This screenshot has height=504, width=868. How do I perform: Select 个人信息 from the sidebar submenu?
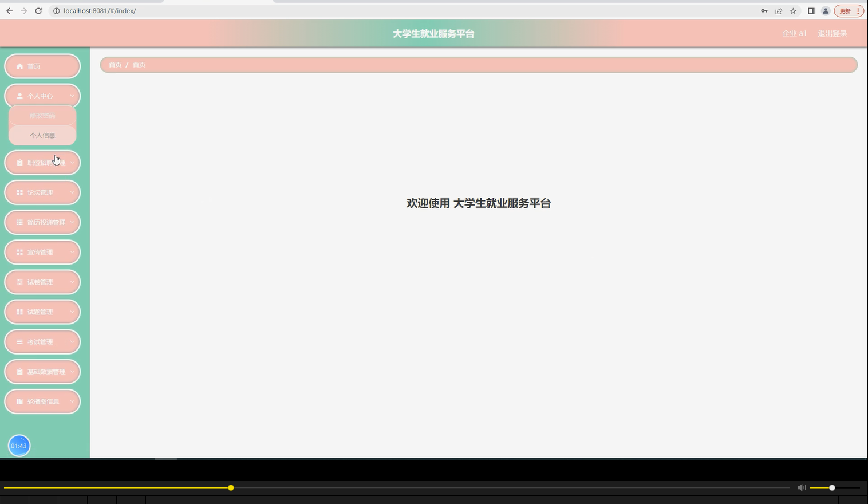(x=42, y=135)
